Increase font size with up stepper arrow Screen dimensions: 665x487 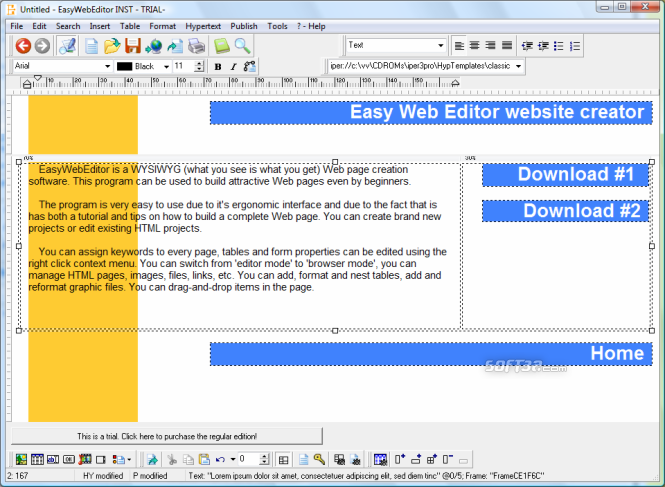tap(199, 64)
